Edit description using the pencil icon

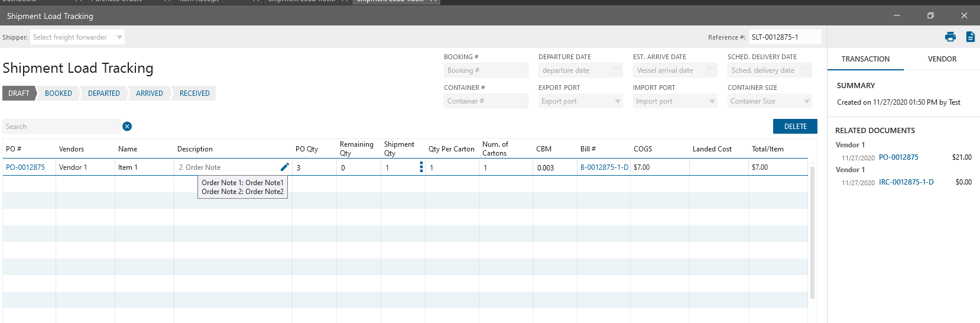pos(284,167)
